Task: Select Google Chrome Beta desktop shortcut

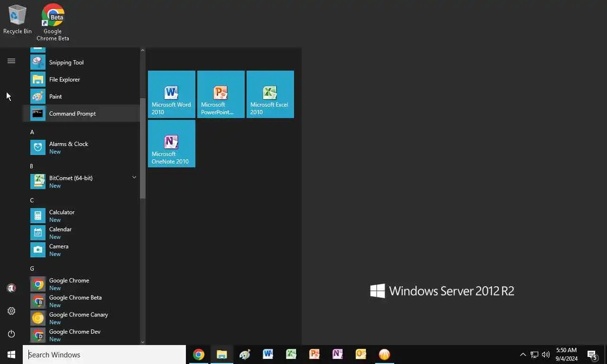Action: [53, 22]
